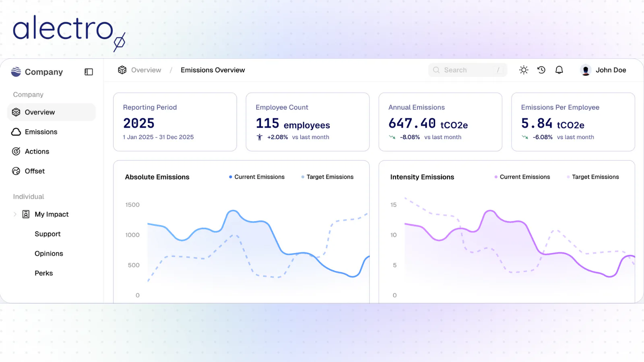
Task: Click '+2.08%' change value
Action: [278, 137]
